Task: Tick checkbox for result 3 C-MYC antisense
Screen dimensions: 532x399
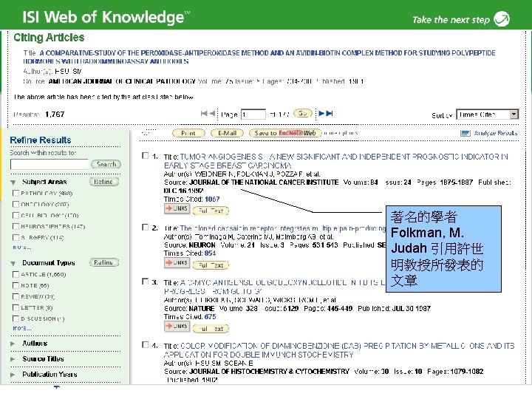Action: pyautogui.click(x=146, y=282)
